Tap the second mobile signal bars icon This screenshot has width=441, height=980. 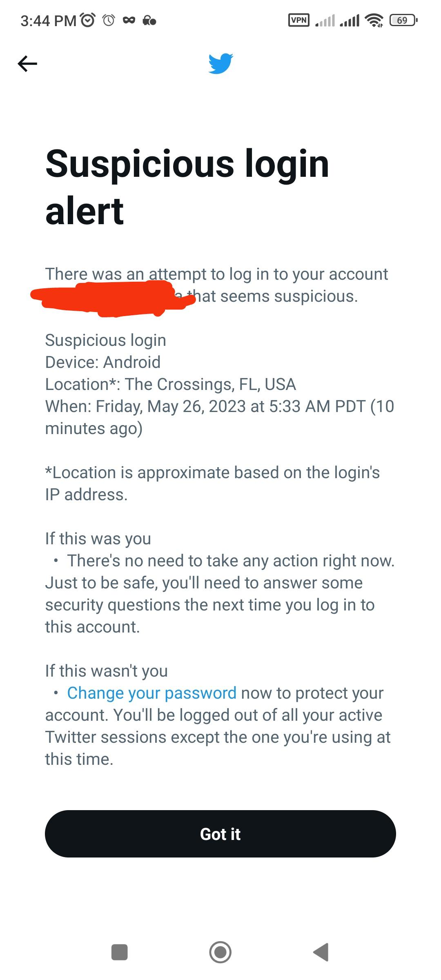(350, 20)
